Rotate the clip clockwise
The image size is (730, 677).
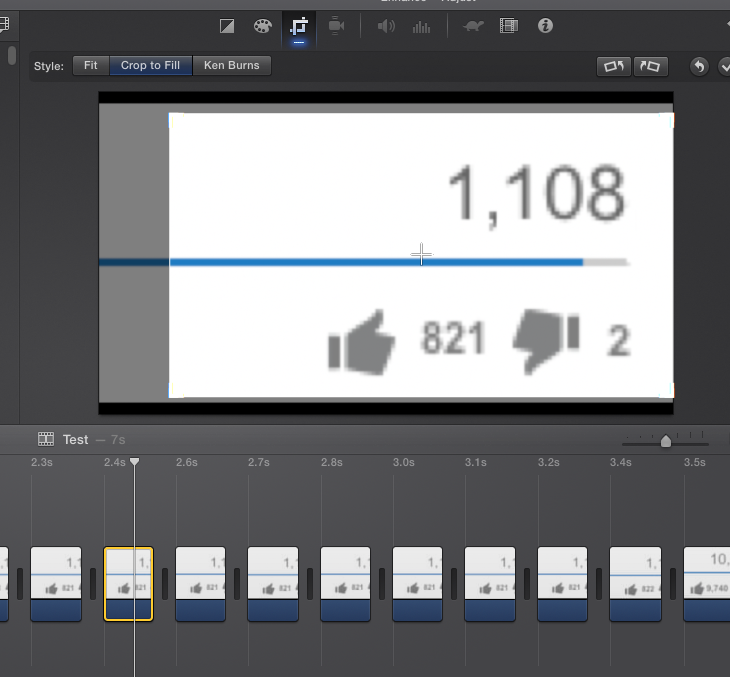[650, 67]
